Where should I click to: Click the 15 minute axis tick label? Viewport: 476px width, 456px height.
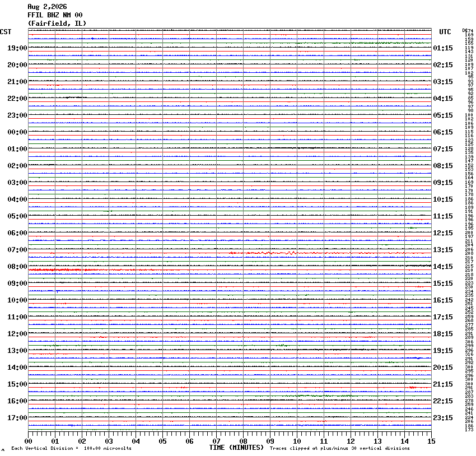[x=431, y=441]
